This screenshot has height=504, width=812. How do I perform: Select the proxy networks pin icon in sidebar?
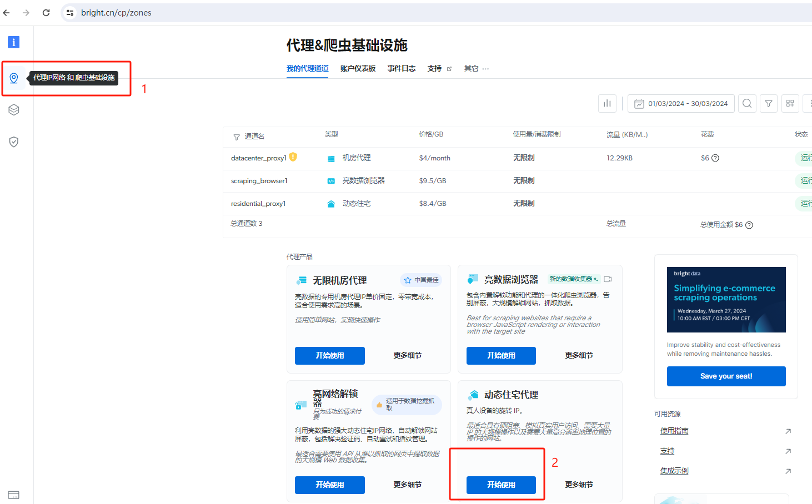pos(13,78)
